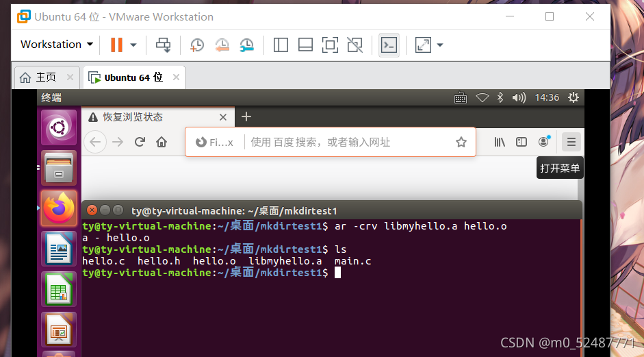Open the Firefox account icon
The image size is (644, 357).
(543, 142)
